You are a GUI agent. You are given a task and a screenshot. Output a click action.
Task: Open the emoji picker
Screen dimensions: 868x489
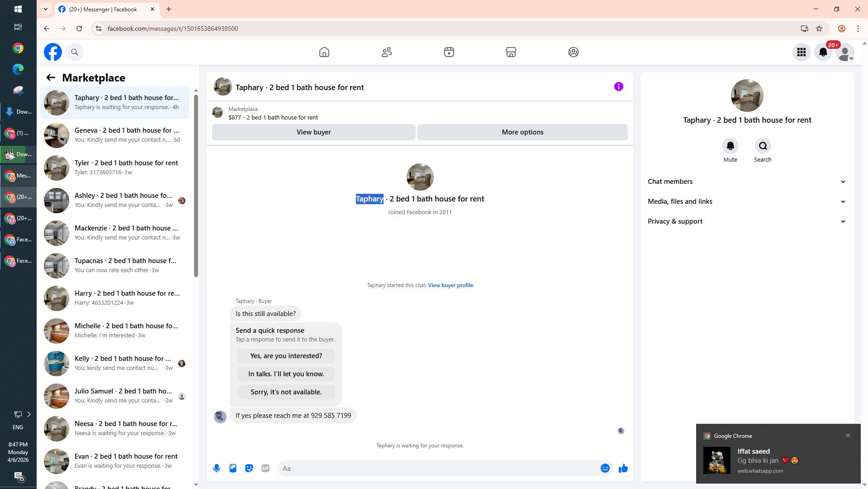pos(605,468)
